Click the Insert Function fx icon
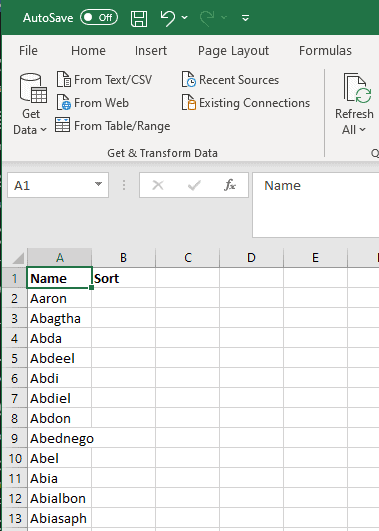This screenshot has width=379, height=531. [230, 185]
